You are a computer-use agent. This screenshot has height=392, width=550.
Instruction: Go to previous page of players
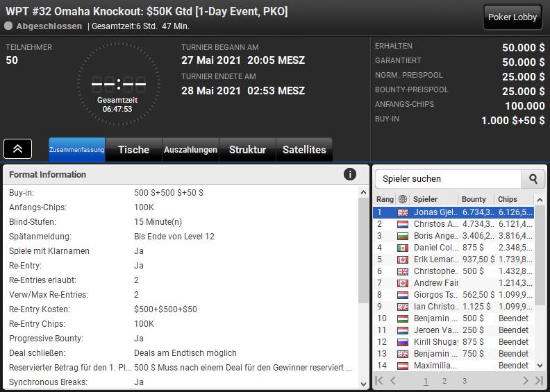click(393, 381)
